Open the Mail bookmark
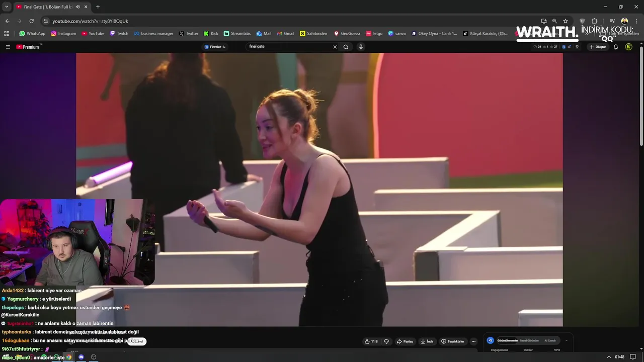This screenshot has height=362, width=644. (264, 34)
